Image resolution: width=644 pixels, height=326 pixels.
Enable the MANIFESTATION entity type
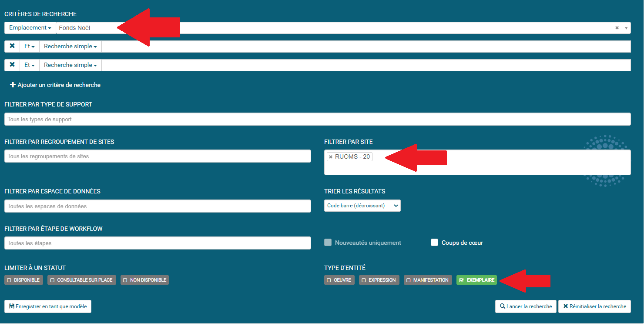[428, 280]
